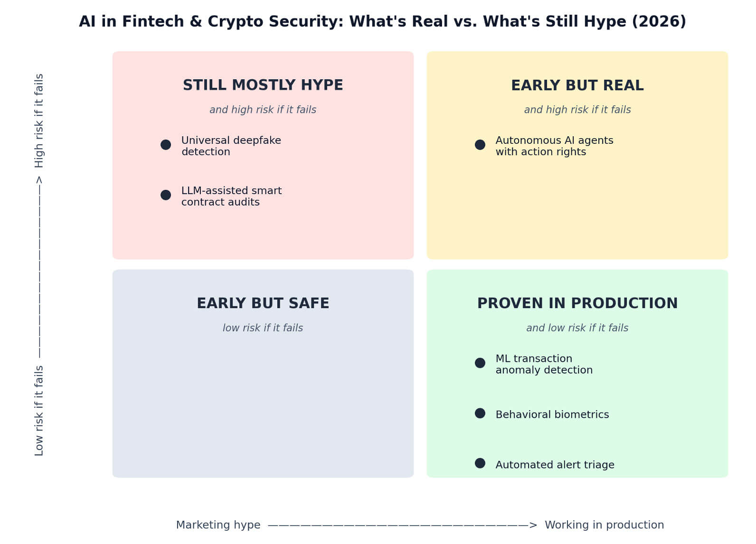
Task: Select the Autonomous AI agents with action rights text
Action: pos(554,146)
